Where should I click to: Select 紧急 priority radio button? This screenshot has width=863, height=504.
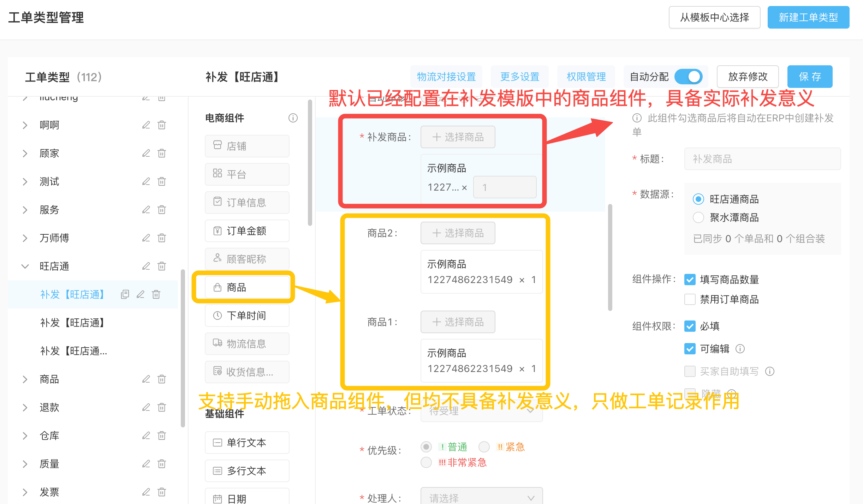click(484, 447)
